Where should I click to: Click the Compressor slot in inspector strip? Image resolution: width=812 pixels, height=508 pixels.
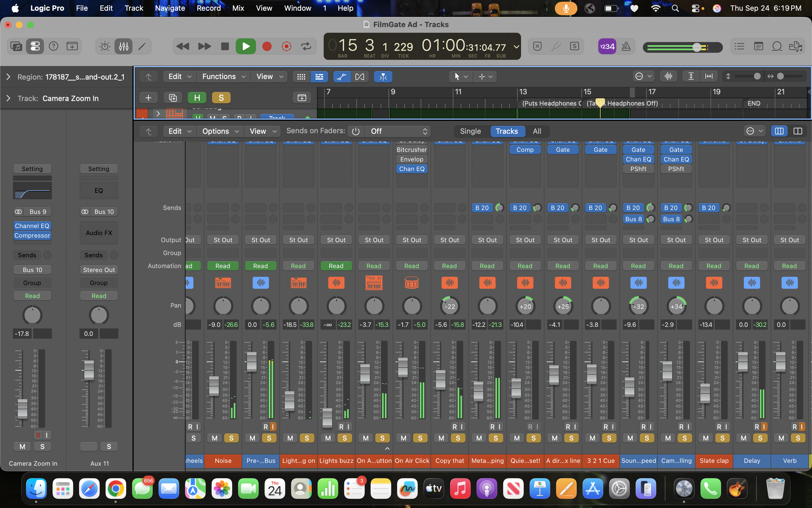(32, 236)
